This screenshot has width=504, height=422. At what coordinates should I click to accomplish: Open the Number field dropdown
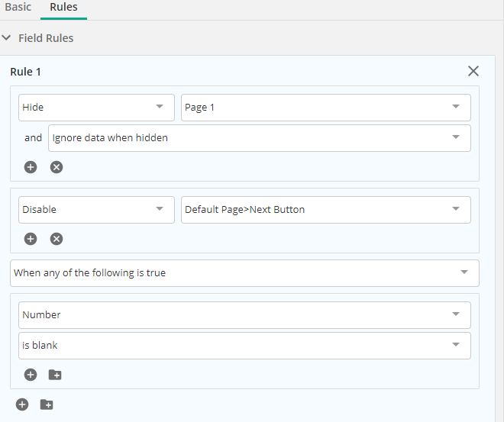coord(244,314)
